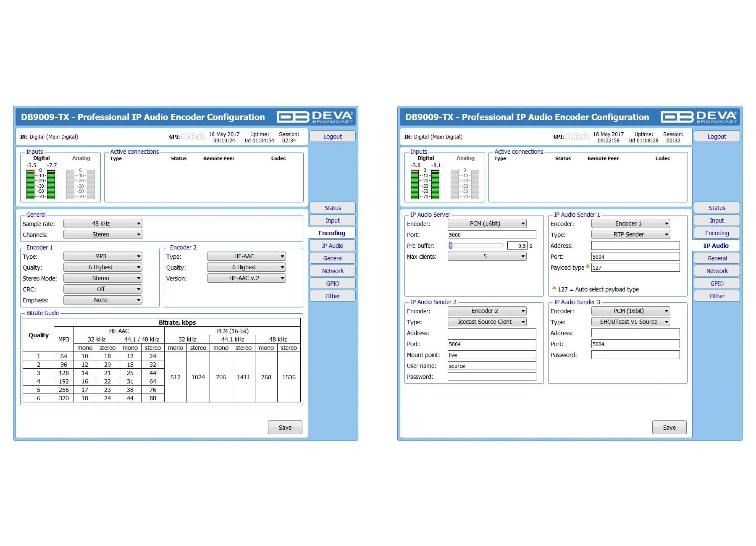Open the Emphasis None dropdown
The width and height of the screenshot is (756, 546).
(x=103, y=300)
